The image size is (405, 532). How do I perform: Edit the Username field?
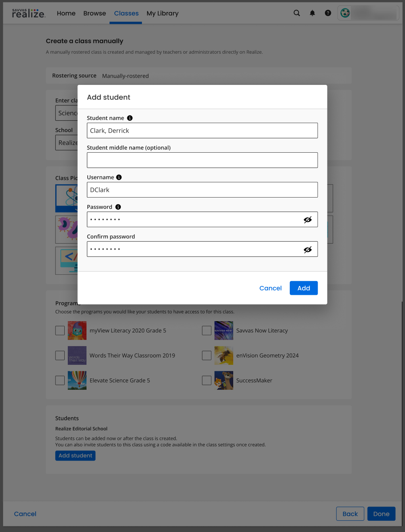202,190
